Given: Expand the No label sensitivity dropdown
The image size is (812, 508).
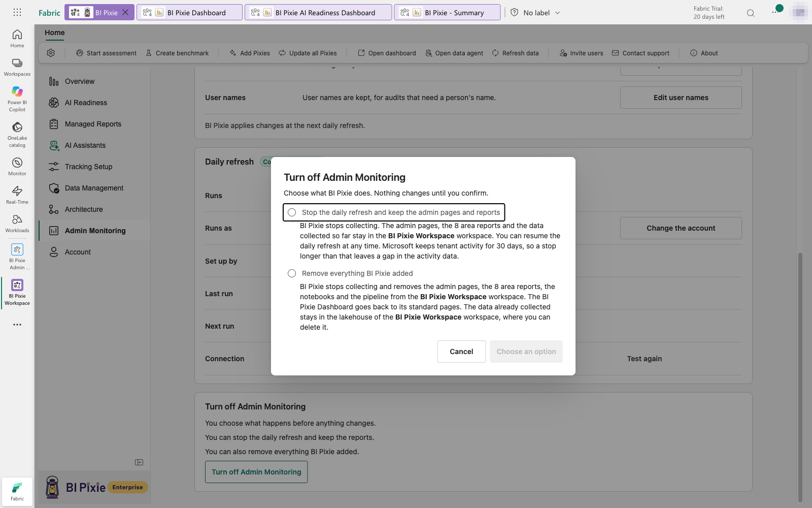Looking at the screenshot, I should (x=535, y=12).
